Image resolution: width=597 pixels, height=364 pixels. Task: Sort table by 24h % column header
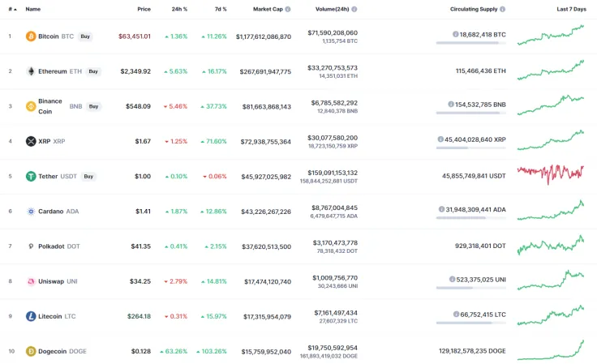pyautogui.click(x=179, y=9)
